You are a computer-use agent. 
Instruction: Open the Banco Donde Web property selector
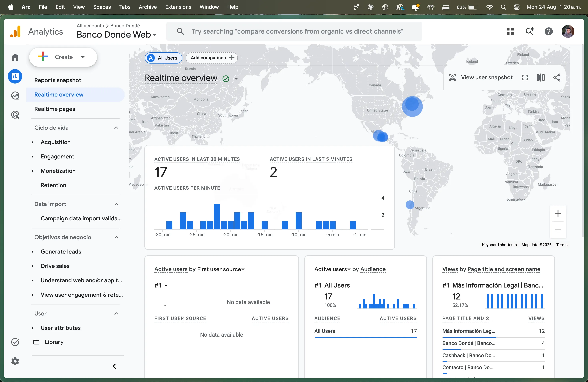tap(116, 35)
